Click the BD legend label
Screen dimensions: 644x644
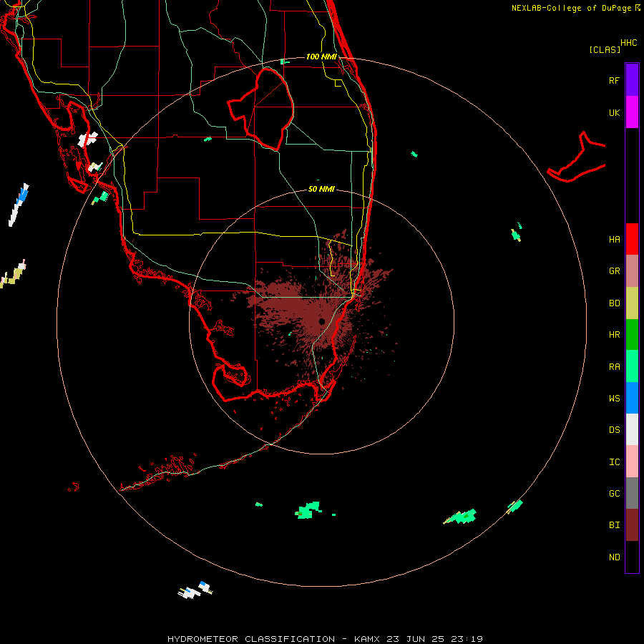coord(614,303)
